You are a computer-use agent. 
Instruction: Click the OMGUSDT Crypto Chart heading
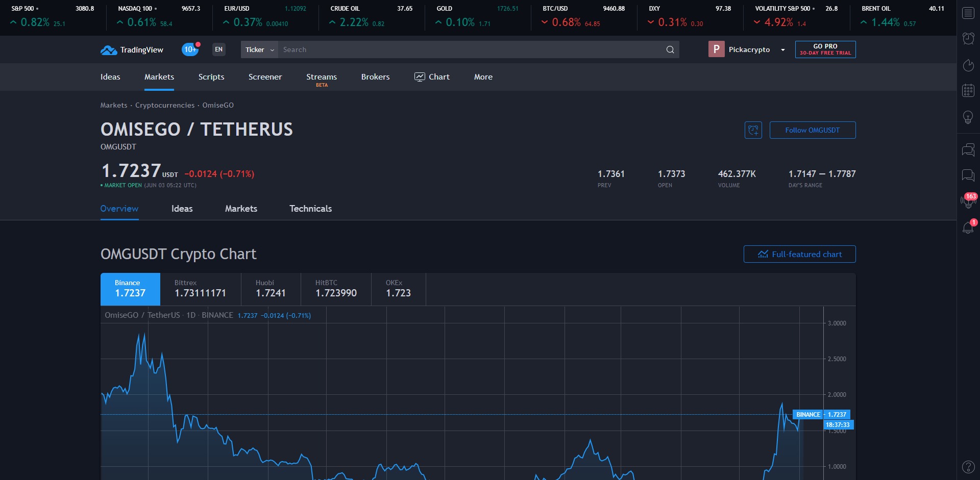pos(178,254)
